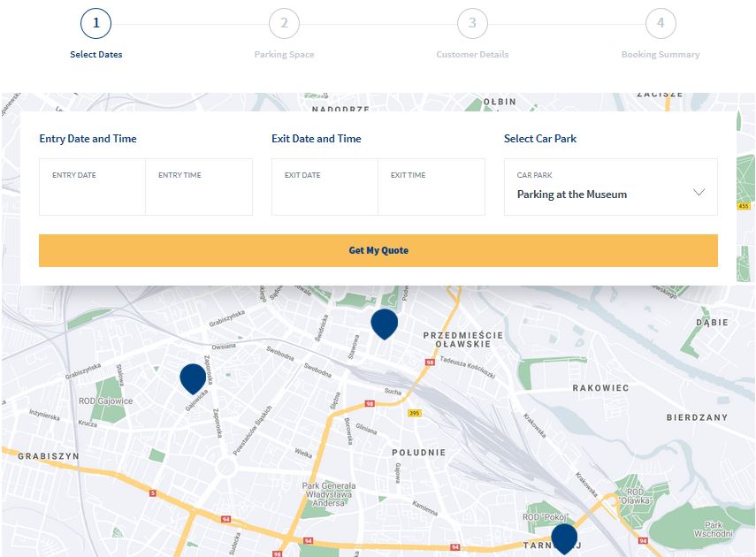Click the step 4 Booking Summary circle

(661, 23)
